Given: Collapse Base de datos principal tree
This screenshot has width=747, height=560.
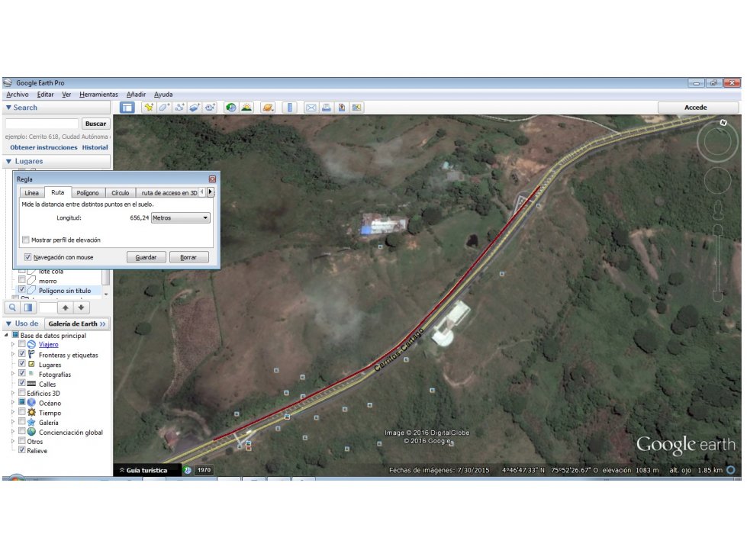Looking at the screenshot, I should click(7, 335).
